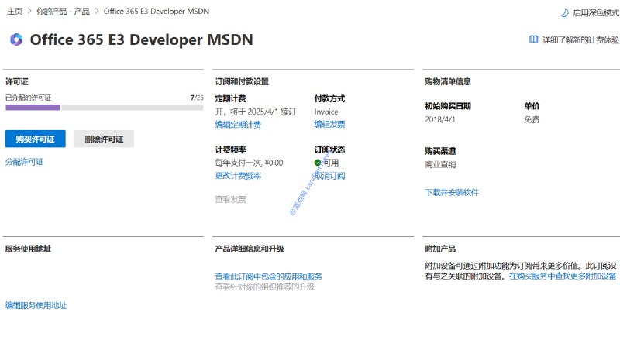Open 编辑定期计费 link

(238, 125)
